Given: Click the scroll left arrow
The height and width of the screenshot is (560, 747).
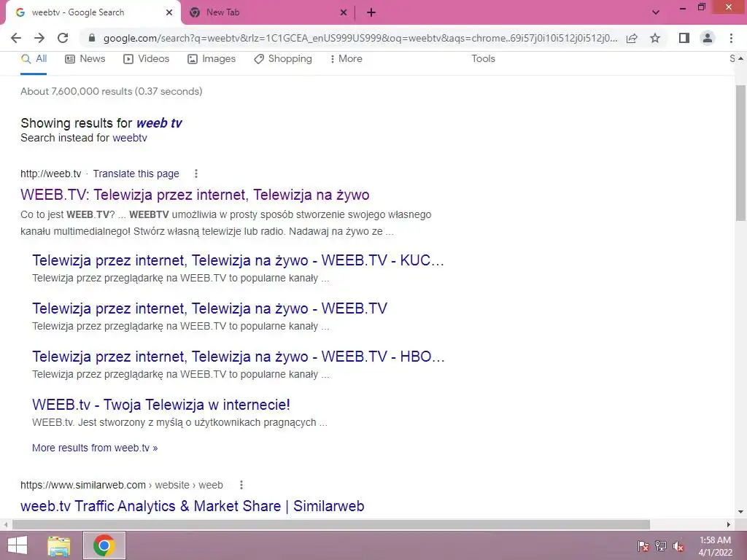Looking at the screenshot, I should [6, 525].
